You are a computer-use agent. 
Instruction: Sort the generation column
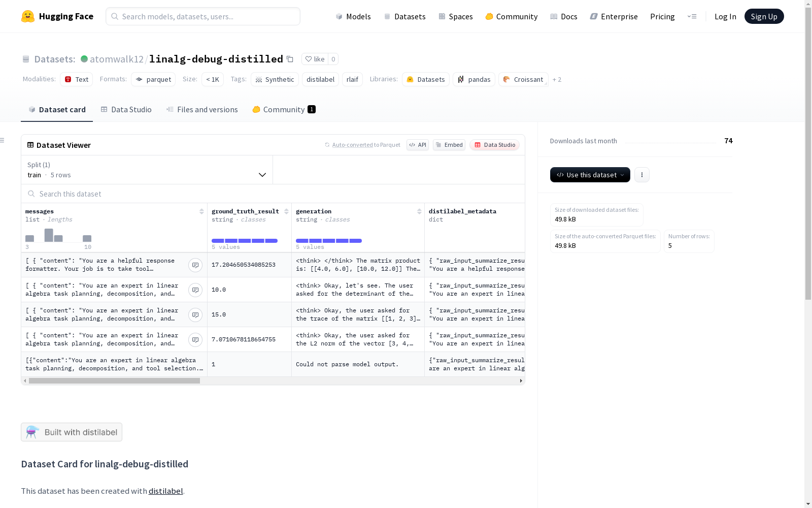click(x=419, y=211)
